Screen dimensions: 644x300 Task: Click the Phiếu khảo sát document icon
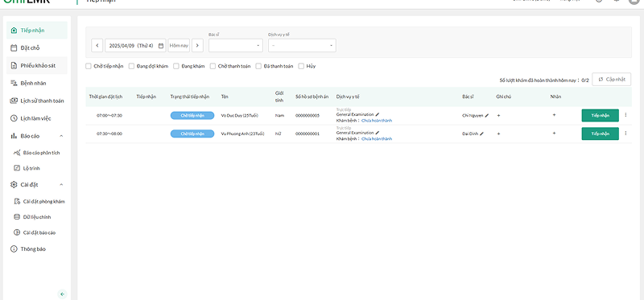pos(14,66)
